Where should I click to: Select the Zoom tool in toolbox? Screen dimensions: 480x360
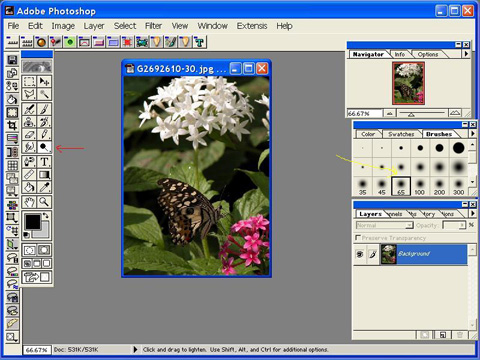pyautogui.click(x=44, y=202)
